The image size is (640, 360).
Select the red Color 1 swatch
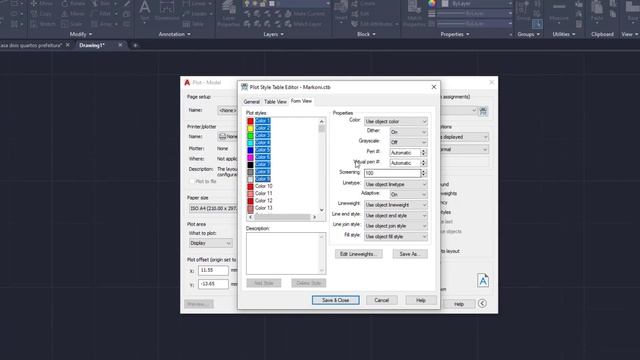[x=250, y=121]
